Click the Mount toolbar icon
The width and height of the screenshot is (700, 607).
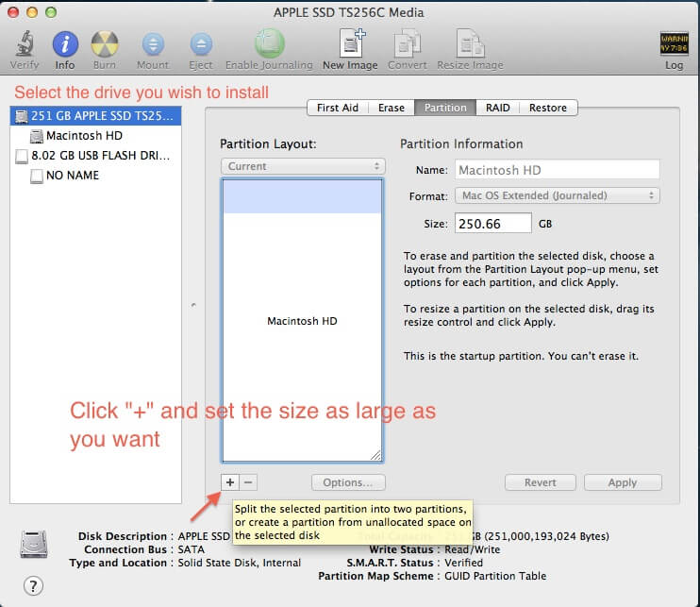153,43
